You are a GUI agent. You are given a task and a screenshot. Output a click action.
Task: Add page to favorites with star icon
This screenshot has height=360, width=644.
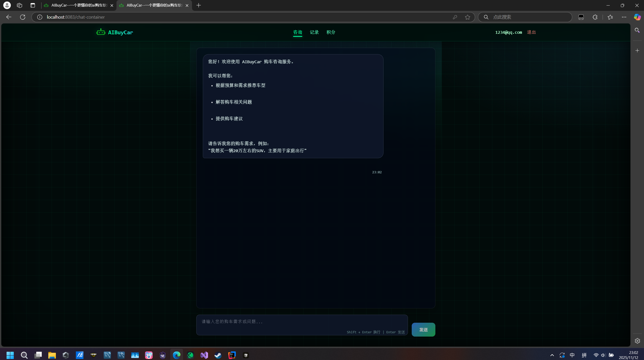tap(467, 17)
